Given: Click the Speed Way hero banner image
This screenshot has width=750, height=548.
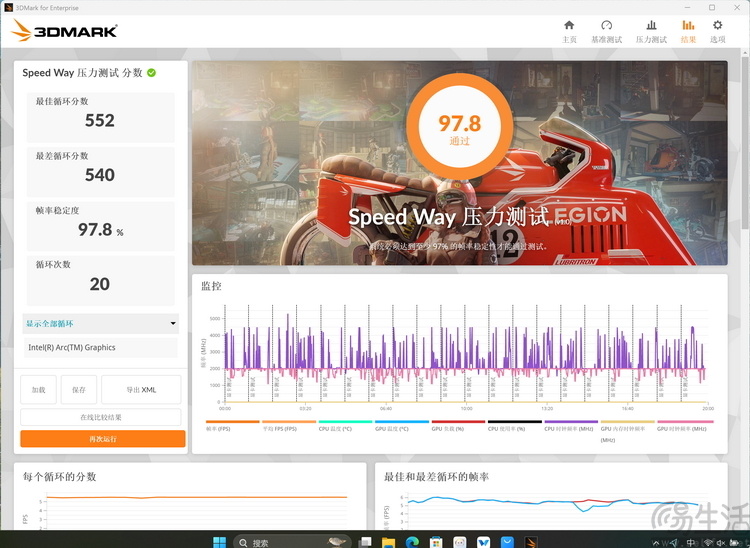Looking at the screenshot, I should (x=460, y=163).
